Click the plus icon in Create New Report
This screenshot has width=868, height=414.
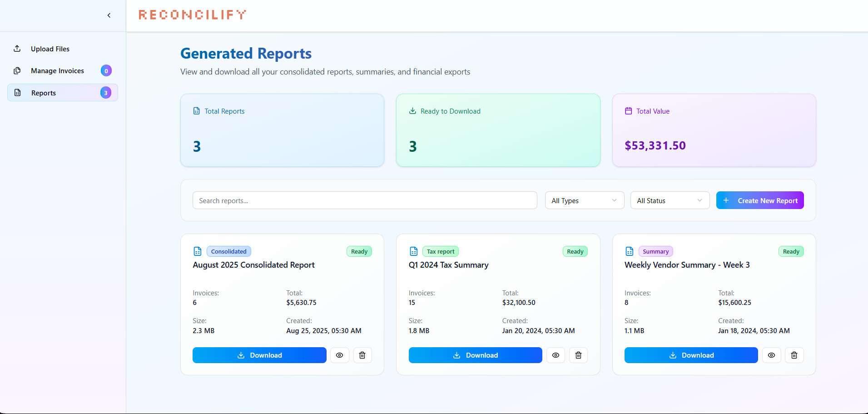pos(726,200)
